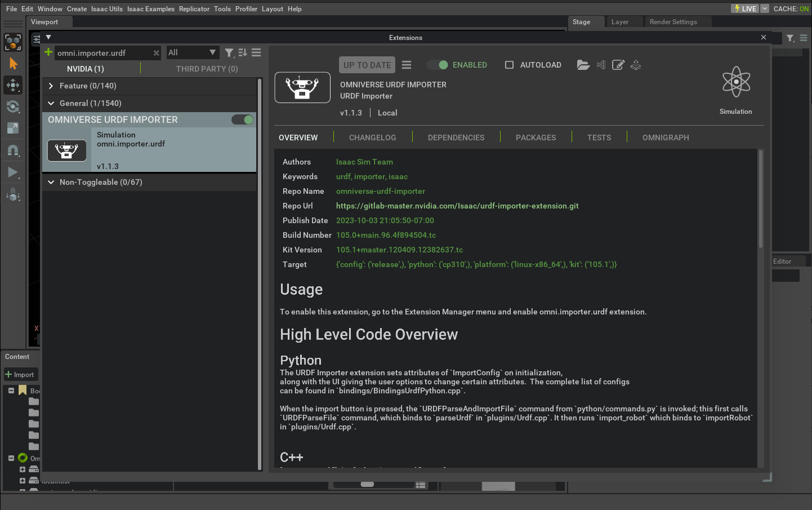Image resolution: width=812 pixels, height=510 pixels.
Task: Open the Profiler menu
Action: (246, 9)
